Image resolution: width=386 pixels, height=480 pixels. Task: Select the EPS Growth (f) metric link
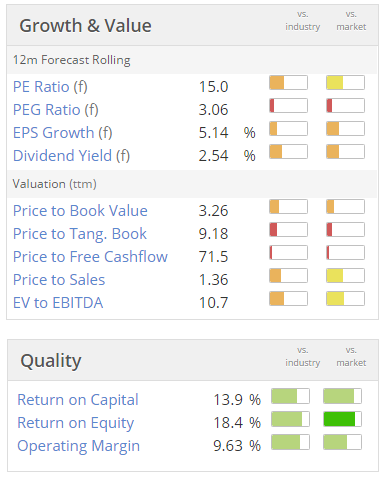(63, 133)
